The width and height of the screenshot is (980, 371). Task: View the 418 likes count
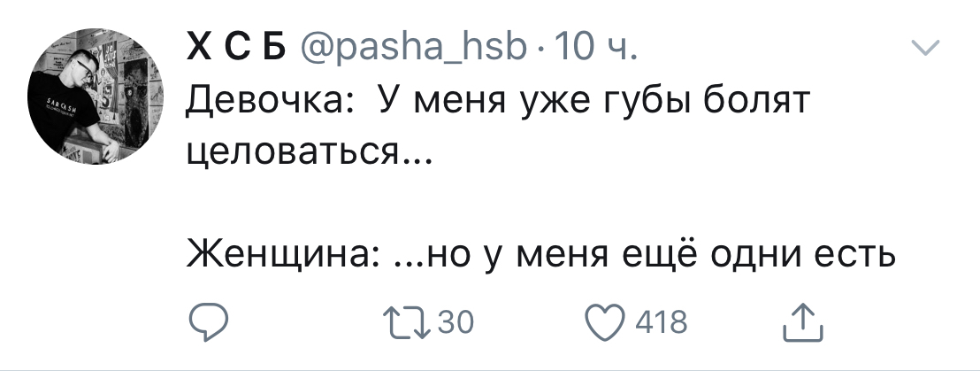click(x=662, y=322)
